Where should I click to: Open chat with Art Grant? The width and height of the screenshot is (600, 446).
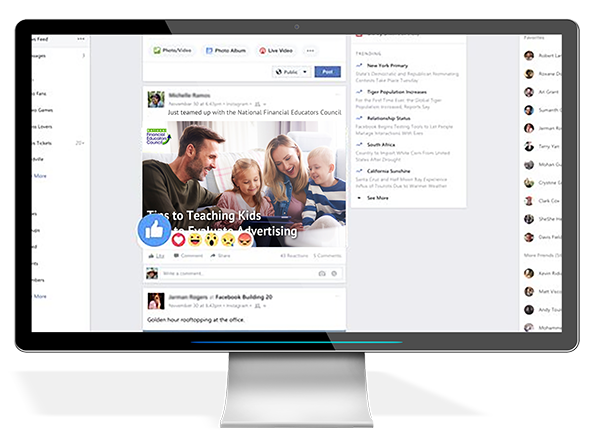548,92
